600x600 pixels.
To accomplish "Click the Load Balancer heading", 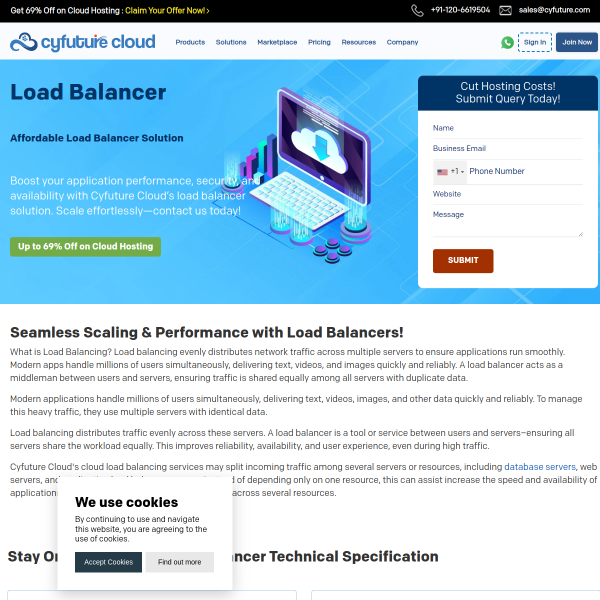I will pyautogui.click(x=88, y=92).
